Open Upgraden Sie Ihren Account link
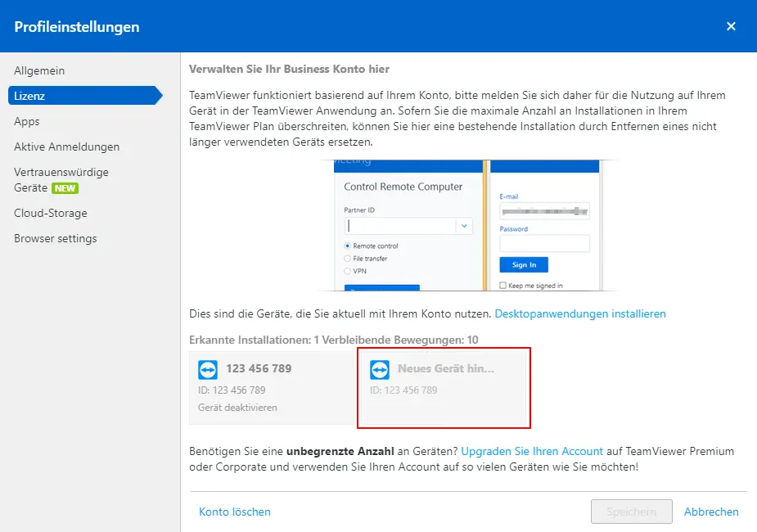The height and width of the screenshot is (532, 757). (532, 451)
